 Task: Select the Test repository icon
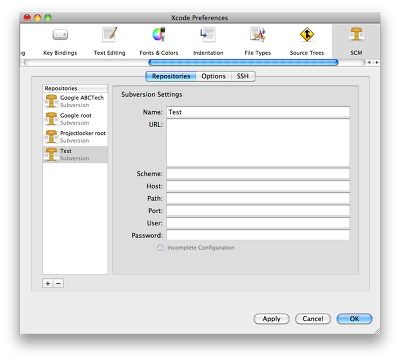point(51,154)
